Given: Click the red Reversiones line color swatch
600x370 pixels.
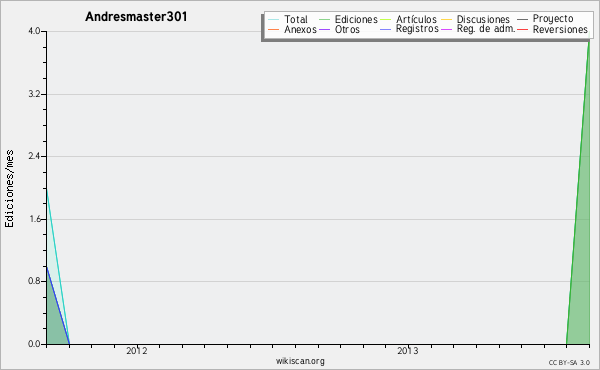Looking at the screenshot, I should click(x=522, y=29).
